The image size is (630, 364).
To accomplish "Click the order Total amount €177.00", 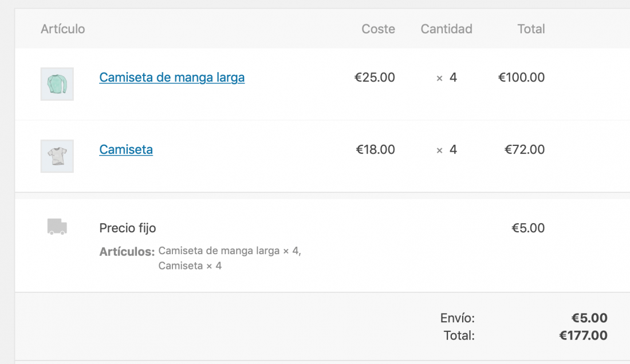I will [x=584, y=335].
